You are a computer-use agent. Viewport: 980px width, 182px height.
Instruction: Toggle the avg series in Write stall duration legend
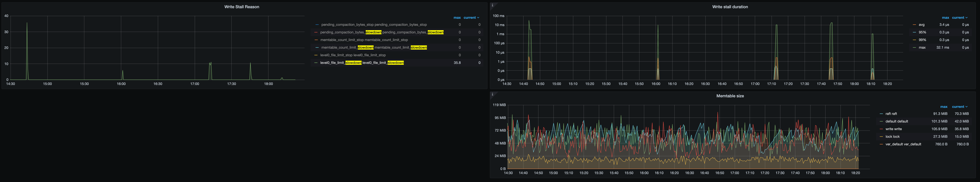point(921,25)
